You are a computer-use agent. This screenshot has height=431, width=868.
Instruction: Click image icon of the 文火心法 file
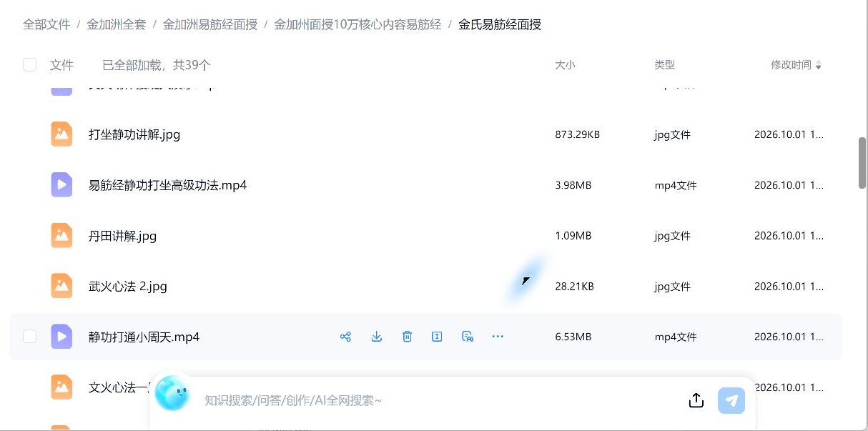62,387
